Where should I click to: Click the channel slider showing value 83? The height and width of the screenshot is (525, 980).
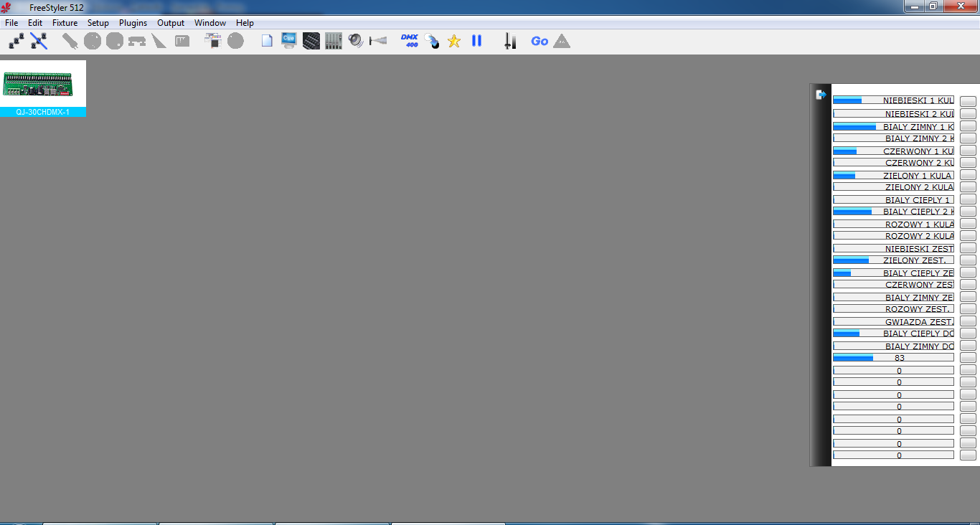(893, 358)
